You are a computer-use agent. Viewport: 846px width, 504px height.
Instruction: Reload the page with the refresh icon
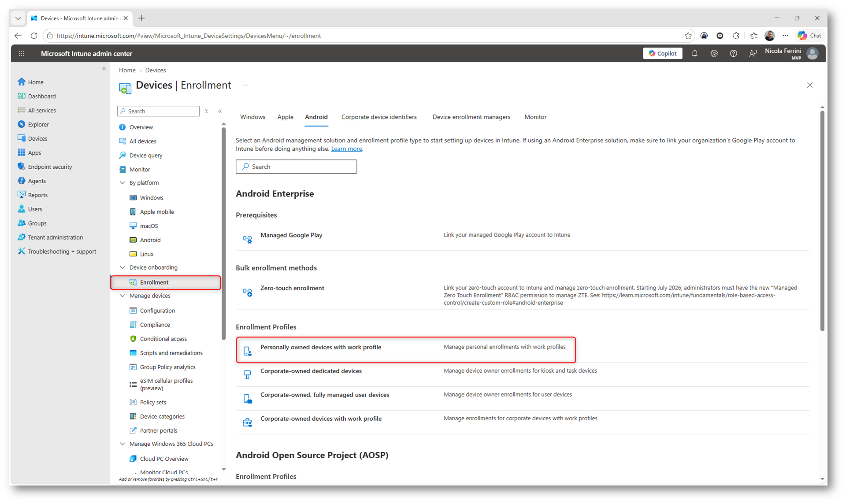(x=34, y=36)
